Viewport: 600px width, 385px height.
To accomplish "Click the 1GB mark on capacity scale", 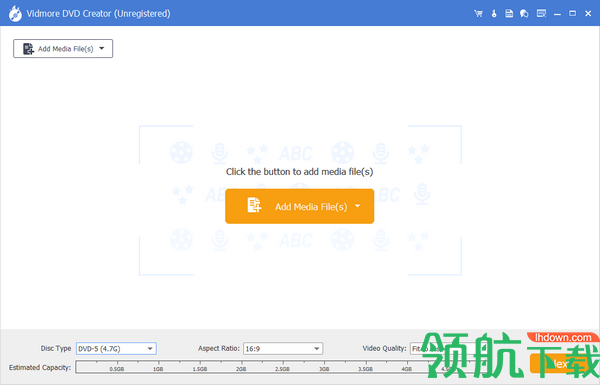I will (158, 369).
